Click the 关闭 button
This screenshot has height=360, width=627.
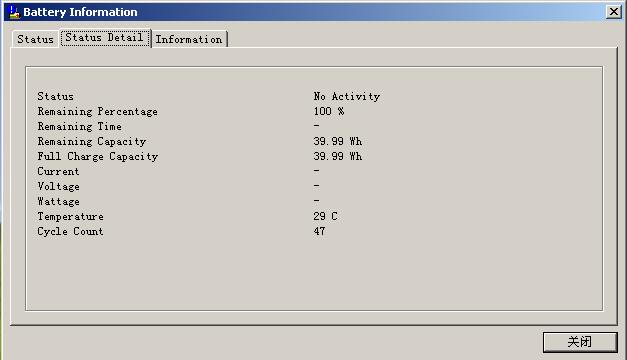[580, 342]
